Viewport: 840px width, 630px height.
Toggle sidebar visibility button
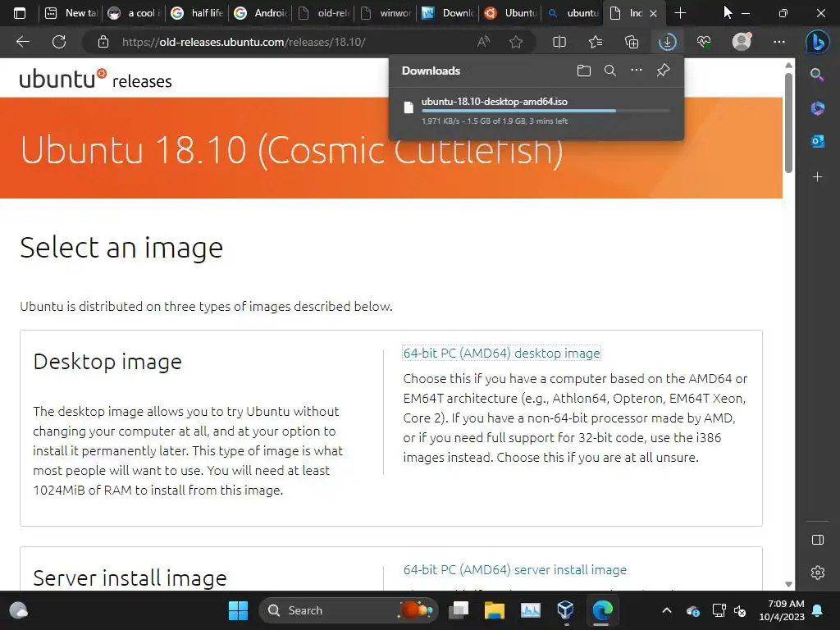point(818,540)
